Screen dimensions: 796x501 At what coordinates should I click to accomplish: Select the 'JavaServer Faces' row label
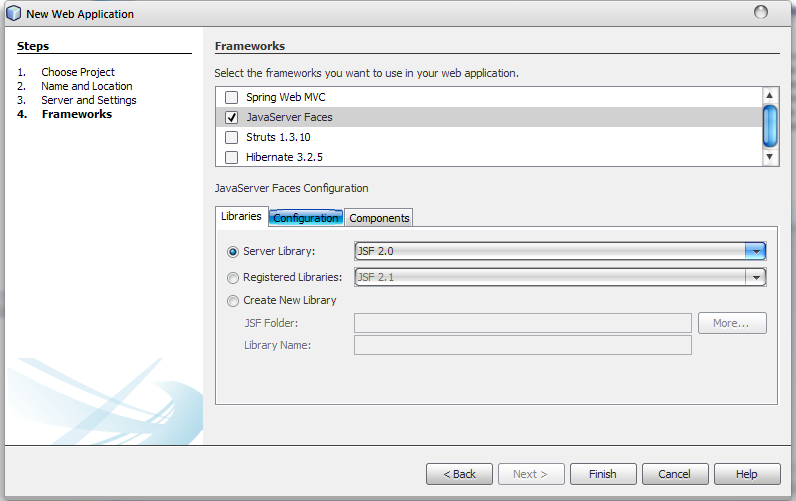tap(289, 117)
